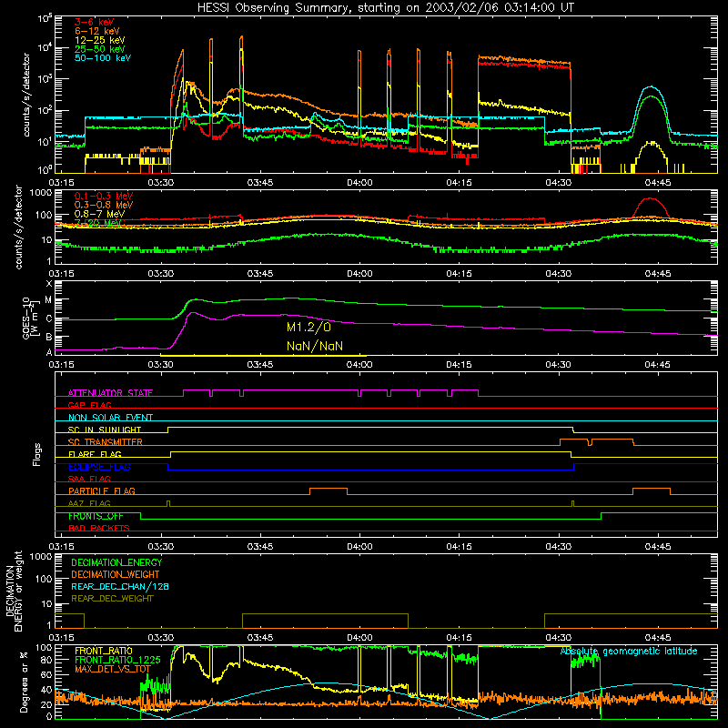Select the ATTENUATOR_STATE flag label
Viewport: 728px width, 728px height.
[x=110, y=393]
